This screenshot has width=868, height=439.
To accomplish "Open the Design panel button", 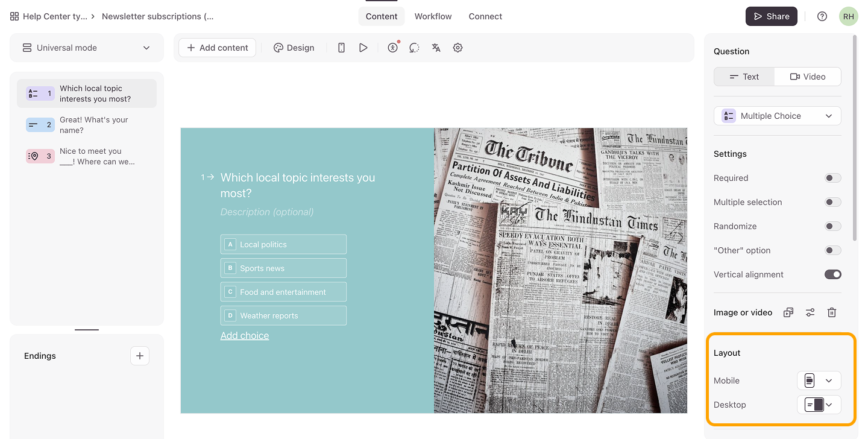I will [x=294, y=48].
